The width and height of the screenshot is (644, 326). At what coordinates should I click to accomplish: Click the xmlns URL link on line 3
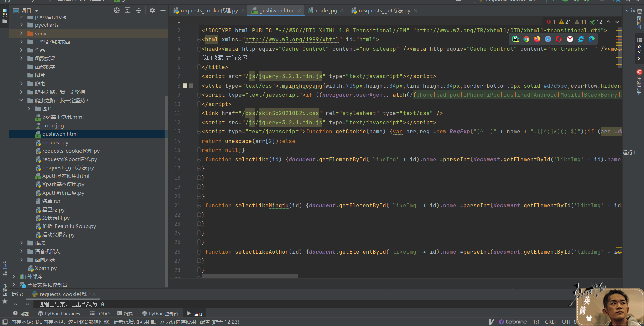pyautogui.click(x=292, y=40)
